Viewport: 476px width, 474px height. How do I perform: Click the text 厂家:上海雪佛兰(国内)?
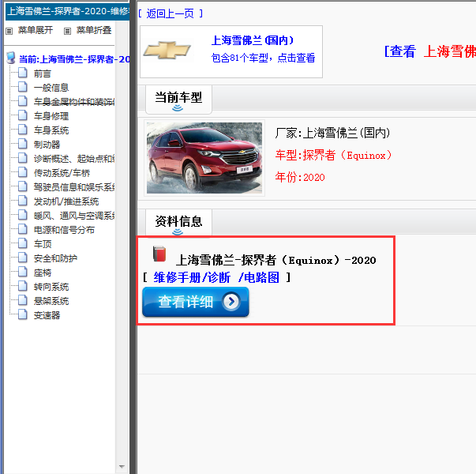(x=332, y=133)
